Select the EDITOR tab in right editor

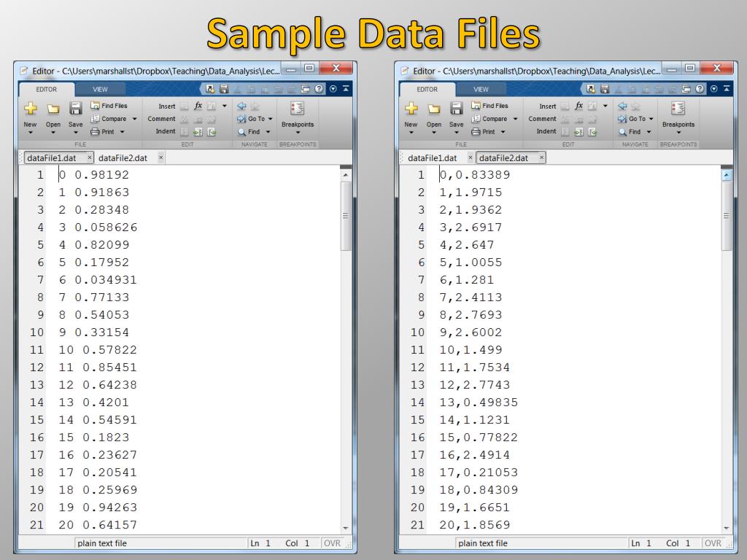point(427,89)
